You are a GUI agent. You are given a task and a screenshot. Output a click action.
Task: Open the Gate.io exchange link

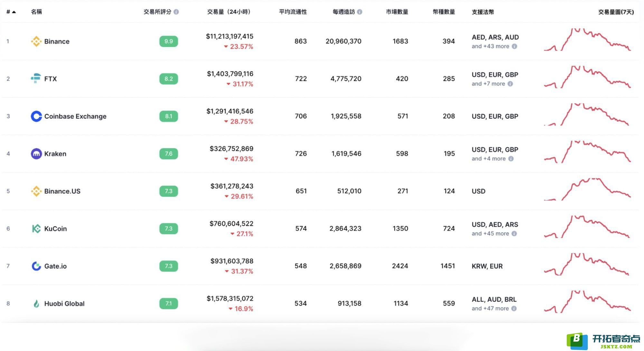55,266
